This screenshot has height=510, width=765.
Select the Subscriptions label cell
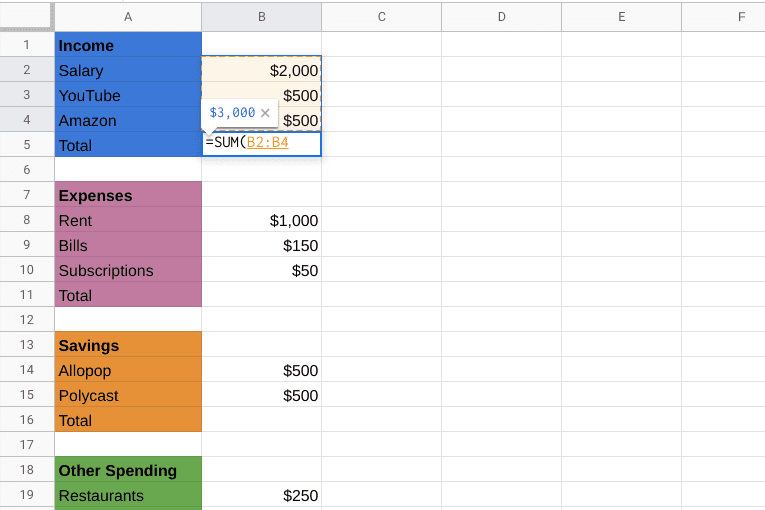point(128,270)
